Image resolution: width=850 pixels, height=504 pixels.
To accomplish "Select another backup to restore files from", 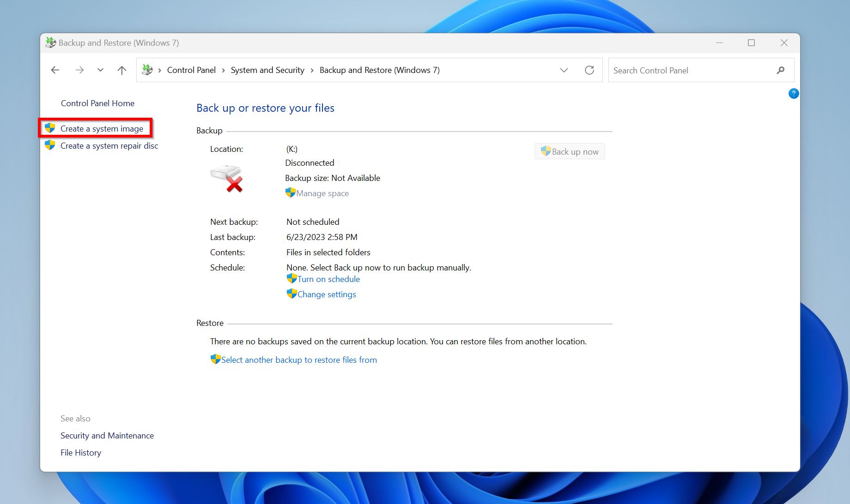I will tap(299, 360).
